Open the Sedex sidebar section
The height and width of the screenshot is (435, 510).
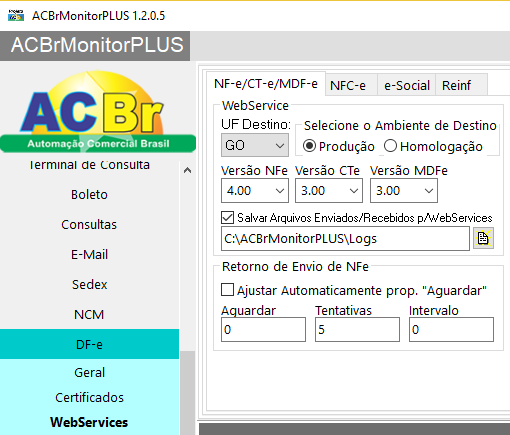(x=89, y=284)
